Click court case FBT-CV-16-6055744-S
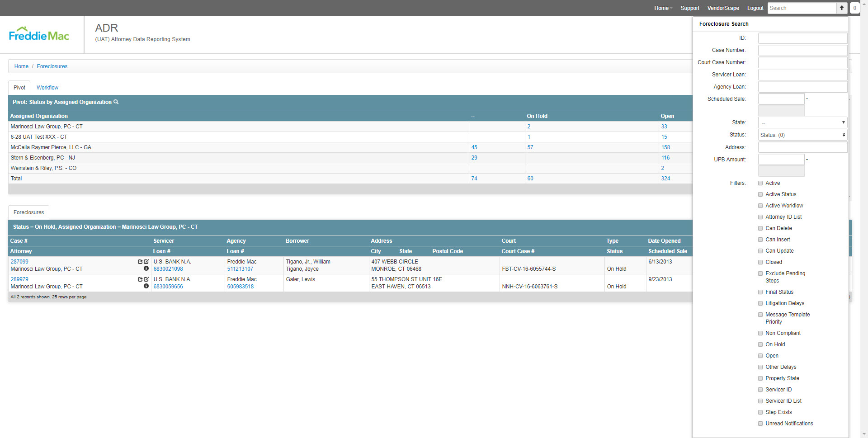Image resolution: width=868 pixels, height=438 pixels. click(x=528, y=269)
